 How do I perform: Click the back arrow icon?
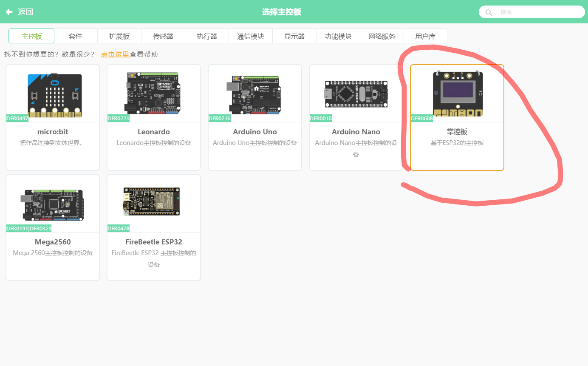9,12
